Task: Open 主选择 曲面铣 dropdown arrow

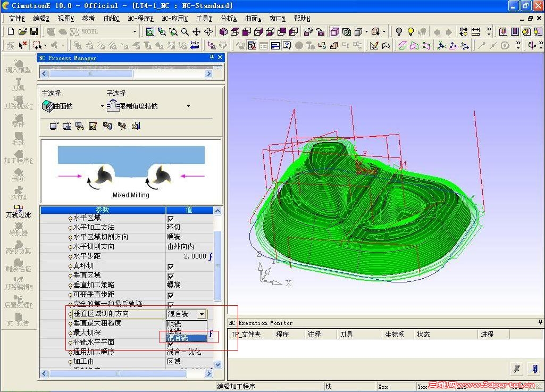Action: coord(102,106)
